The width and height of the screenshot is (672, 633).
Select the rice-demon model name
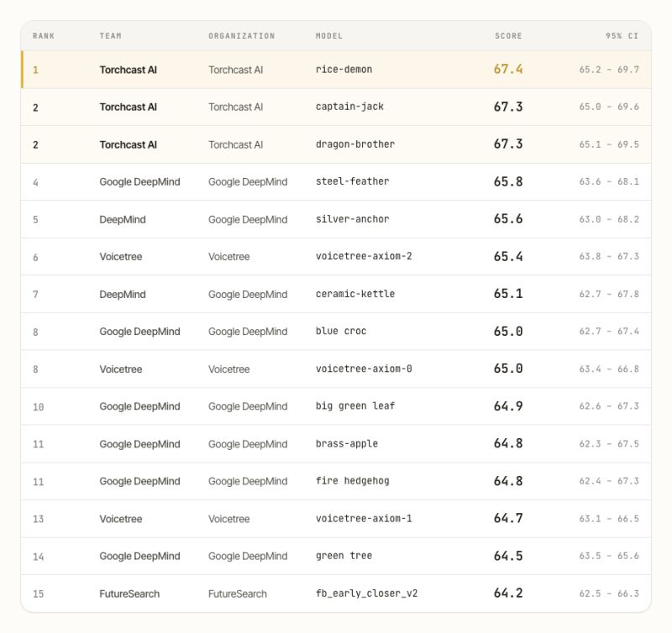(344, 70)
